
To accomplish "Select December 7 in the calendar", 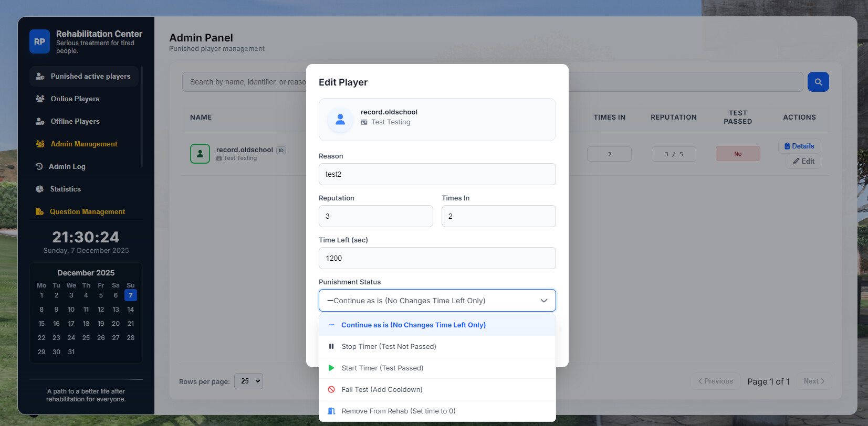I will pyautogui.click(x=131, y=295).
